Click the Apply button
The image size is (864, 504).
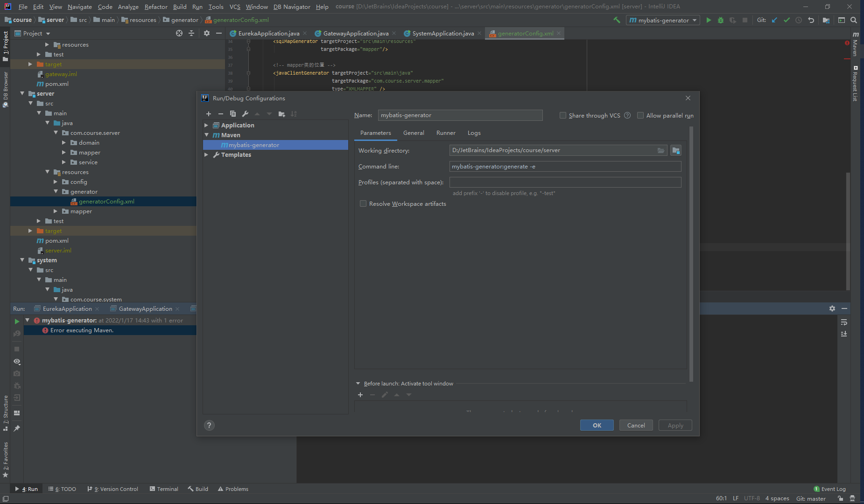click(675, 425)
